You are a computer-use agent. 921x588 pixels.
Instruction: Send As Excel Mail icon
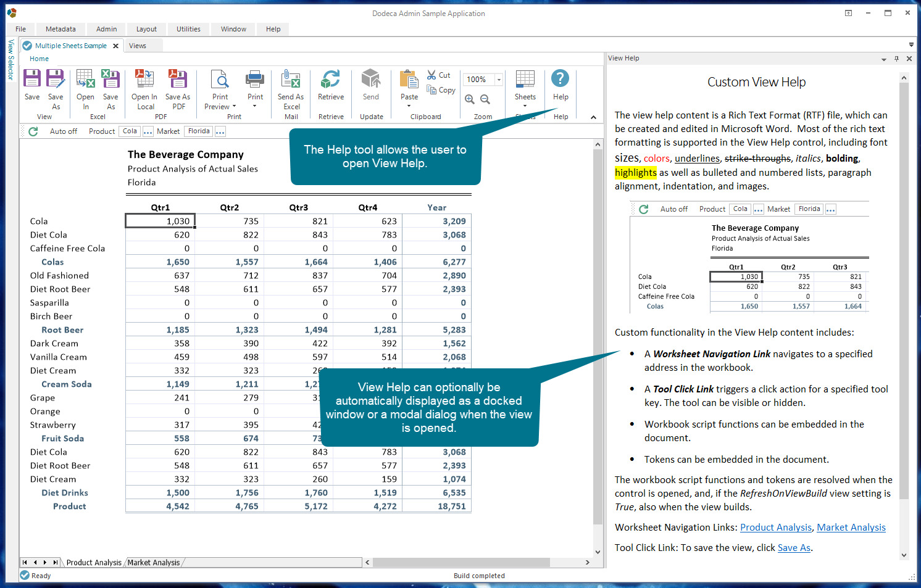point(291,78)
